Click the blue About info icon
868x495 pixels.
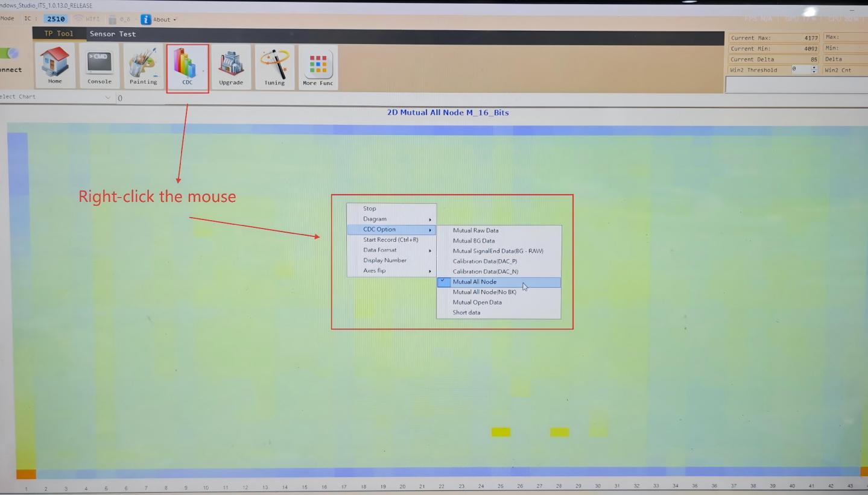tap(146, 19)
